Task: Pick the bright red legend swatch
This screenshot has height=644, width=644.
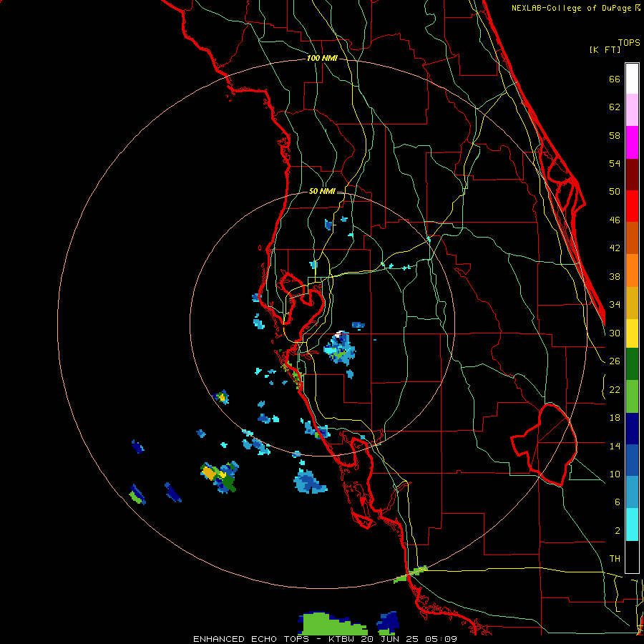Action: tap(632, 206)
